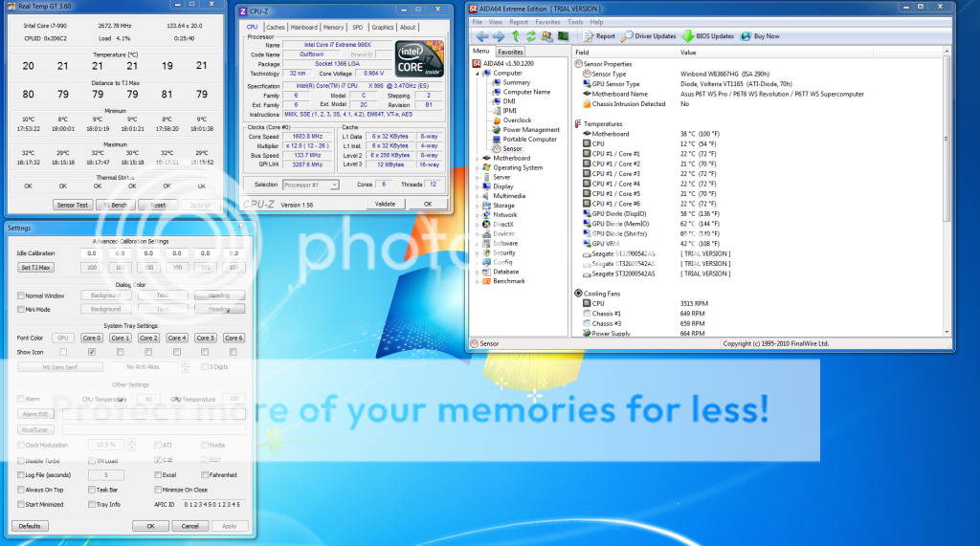Click the Intel Core i7 logo in CPU-Z
The width and height of the screenshot is (980, 546).
419,58
